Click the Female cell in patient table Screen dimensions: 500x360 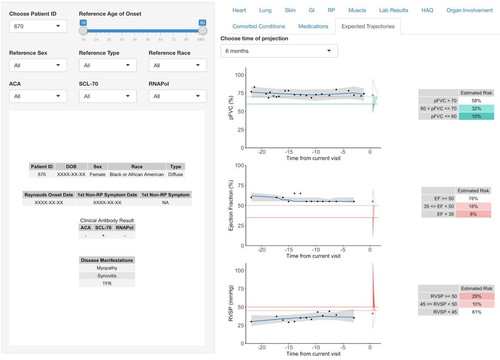point(97,174)
